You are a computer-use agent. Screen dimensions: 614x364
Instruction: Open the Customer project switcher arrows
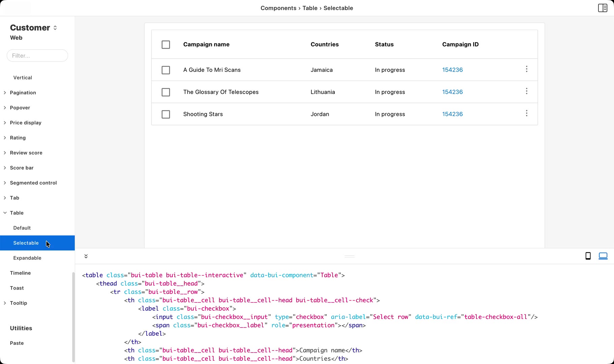[x=55, y=28]
